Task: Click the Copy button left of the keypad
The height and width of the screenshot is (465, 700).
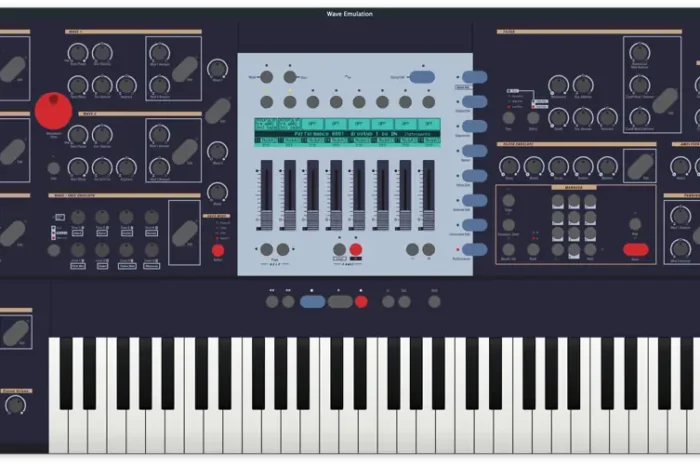Action: pos(508,200)
